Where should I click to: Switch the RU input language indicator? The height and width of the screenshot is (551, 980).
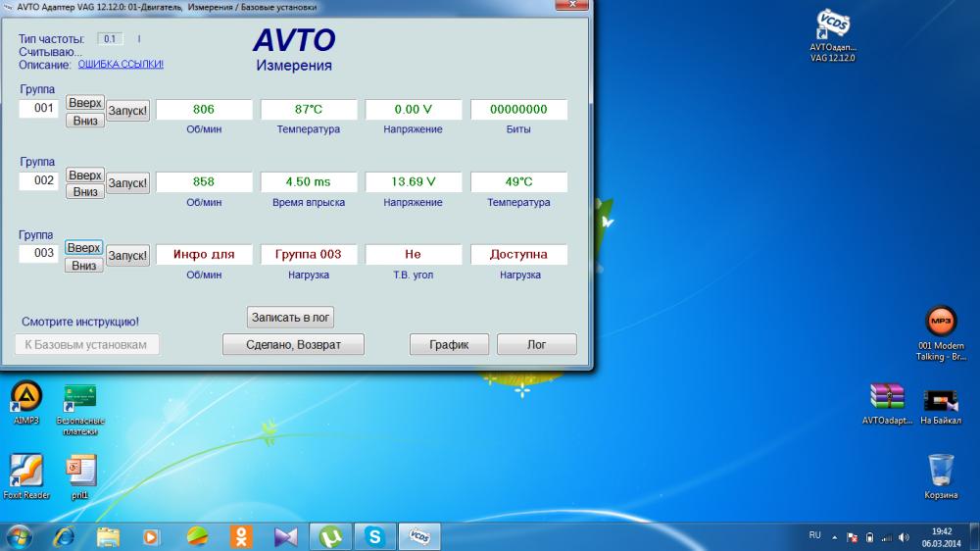coord(815,535)
